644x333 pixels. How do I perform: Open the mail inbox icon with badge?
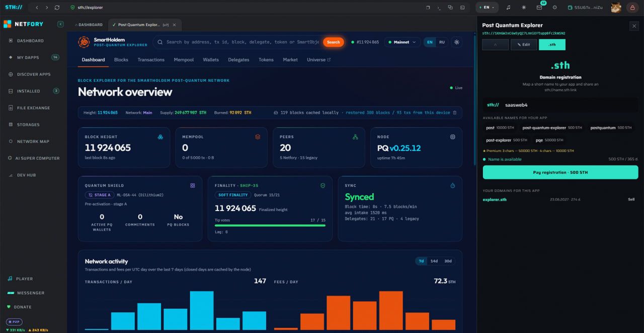point(539,8)
